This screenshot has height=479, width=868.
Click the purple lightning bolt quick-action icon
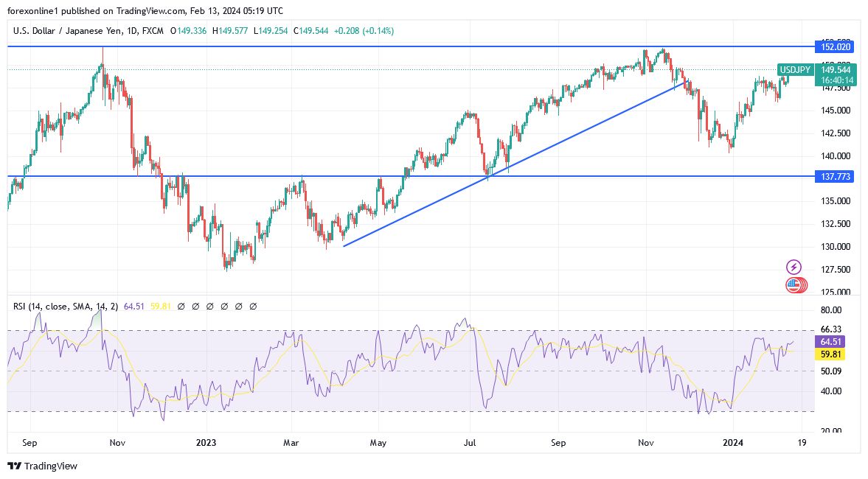coord(793,266)
